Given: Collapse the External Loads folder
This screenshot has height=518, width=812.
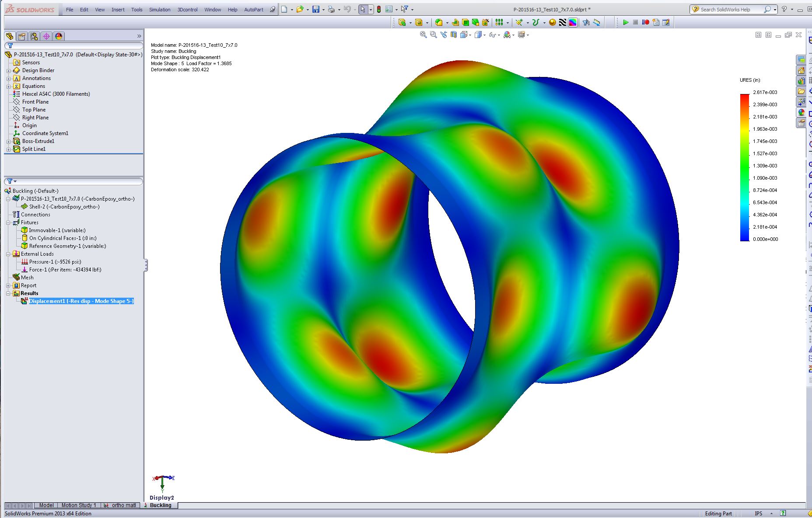Looking at the screenshot, I should [x=8, y=254].
